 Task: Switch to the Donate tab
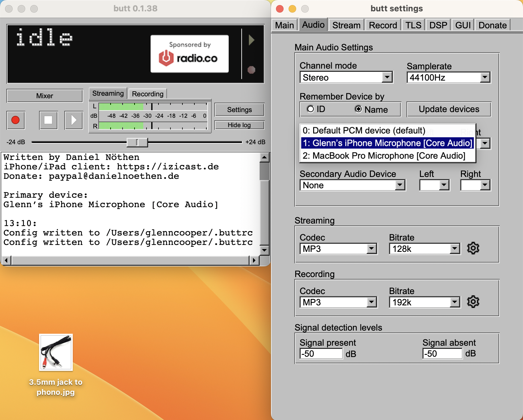pos(492,25)
